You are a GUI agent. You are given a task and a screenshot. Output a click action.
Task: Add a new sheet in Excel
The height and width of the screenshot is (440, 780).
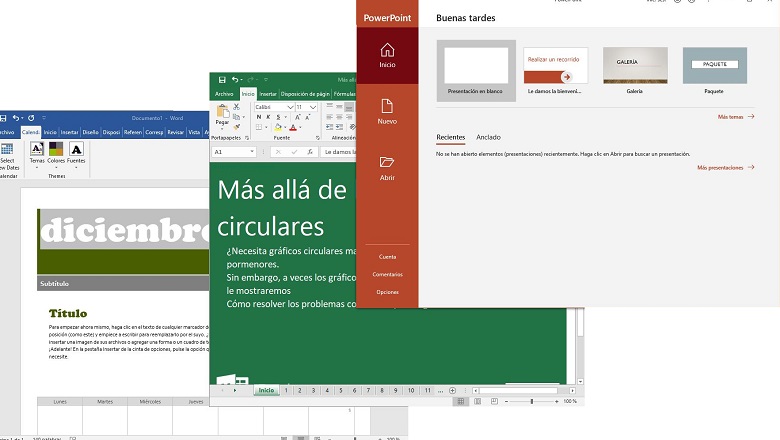[452, 391]
